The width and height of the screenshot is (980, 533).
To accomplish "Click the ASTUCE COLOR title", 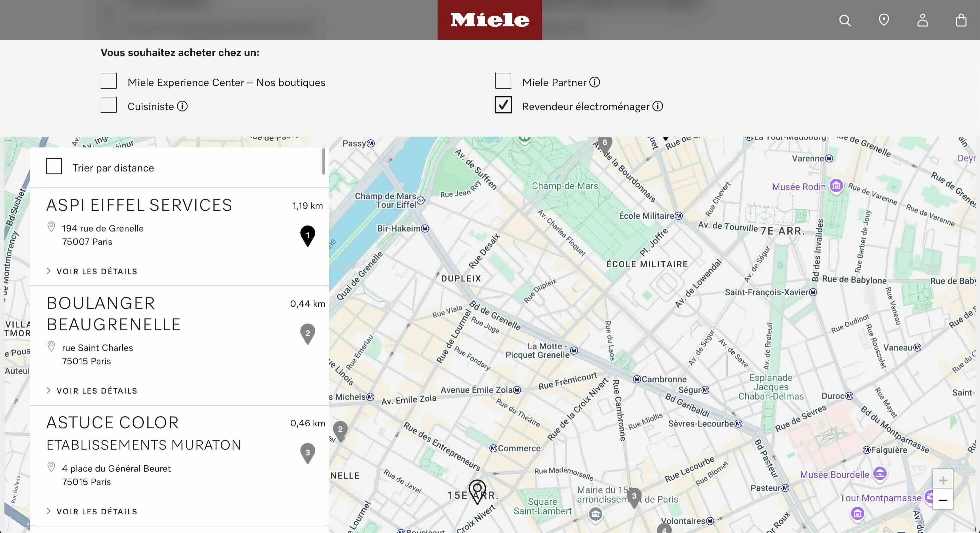I will click(112, 423).
